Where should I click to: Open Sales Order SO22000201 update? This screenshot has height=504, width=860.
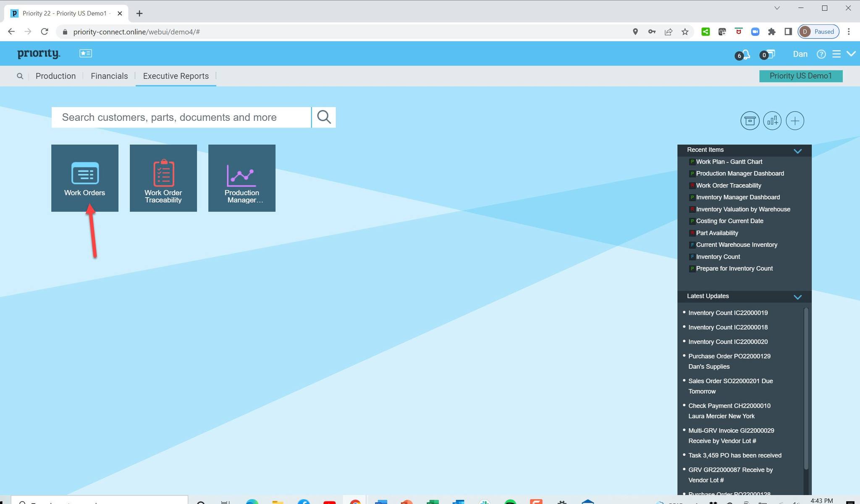click(730, 386)
